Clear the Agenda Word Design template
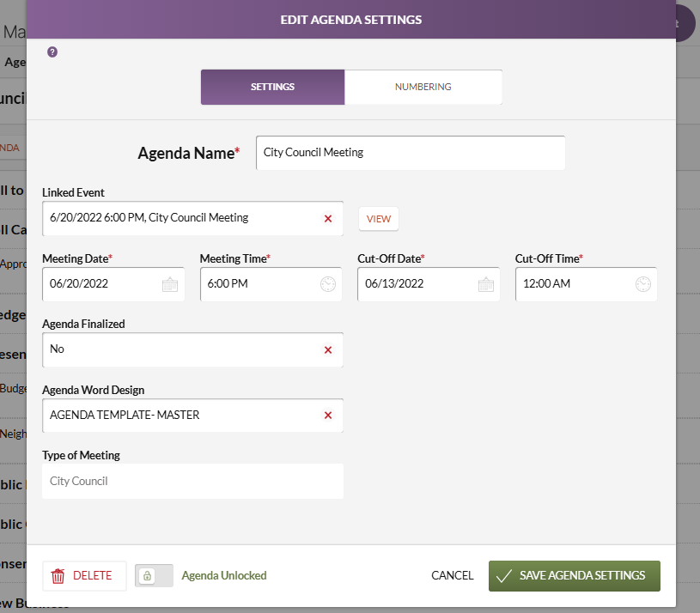700x613 pixels. pyautogui.click(x=328, y=416)
